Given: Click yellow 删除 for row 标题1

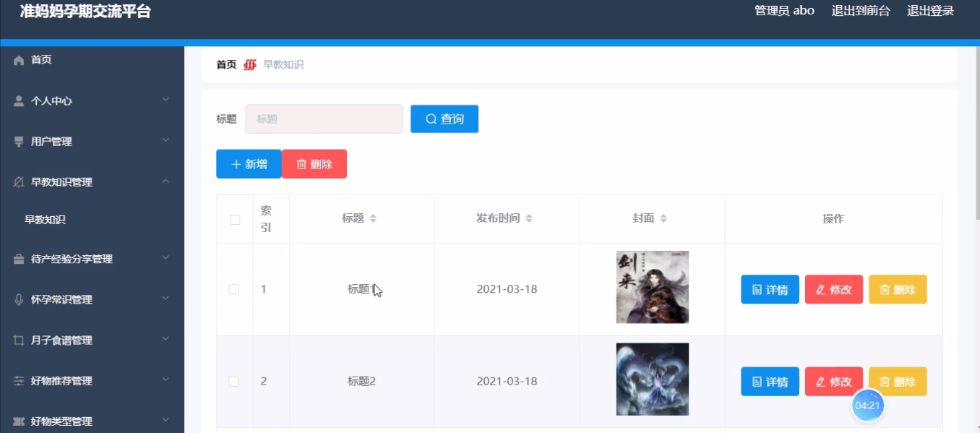Looking at the screenshot, I should [x=898, y=289].
